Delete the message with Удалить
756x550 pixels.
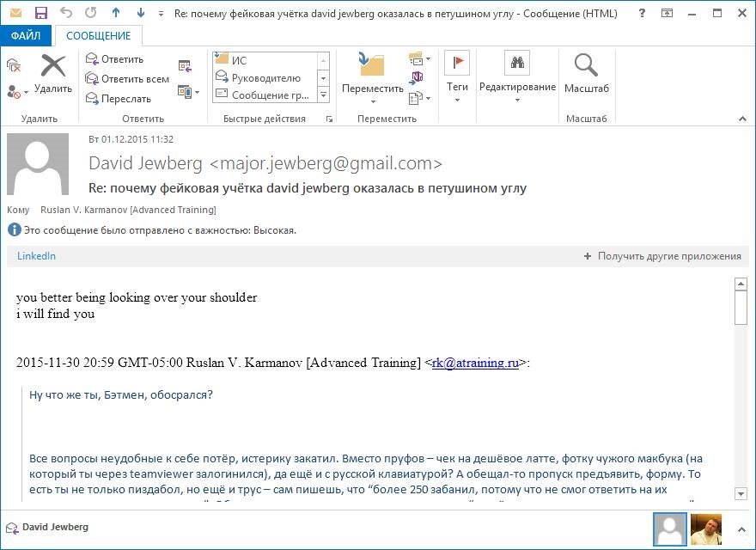(53, 73)
